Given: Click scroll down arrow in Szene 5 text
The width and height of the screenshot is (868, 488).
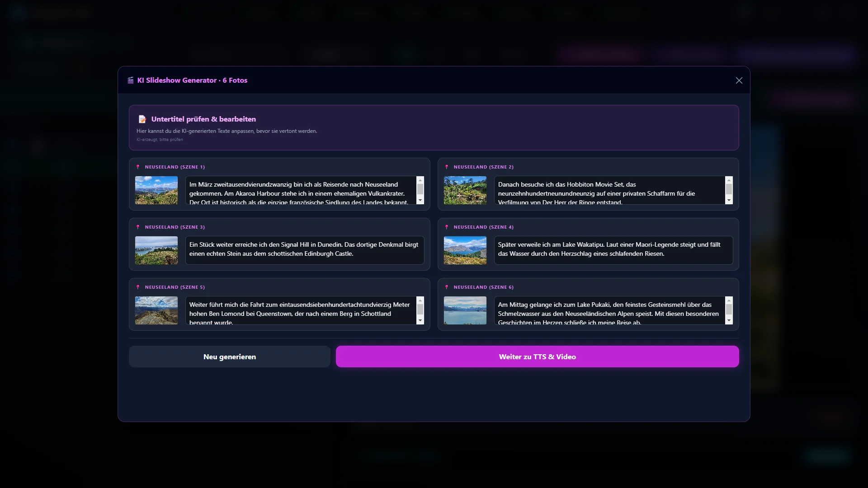Looking at the screenshot, I should (x=420, y=320).
